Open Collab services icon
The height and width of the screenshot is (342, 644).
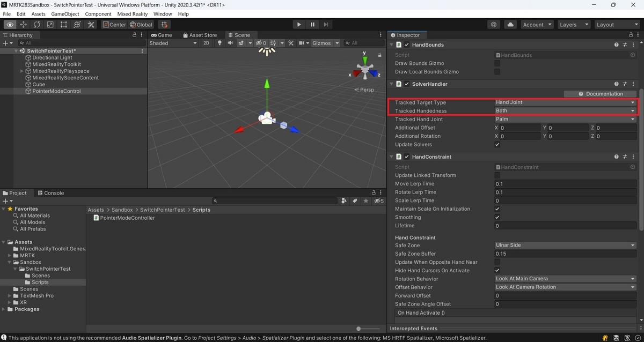(494, 25)
